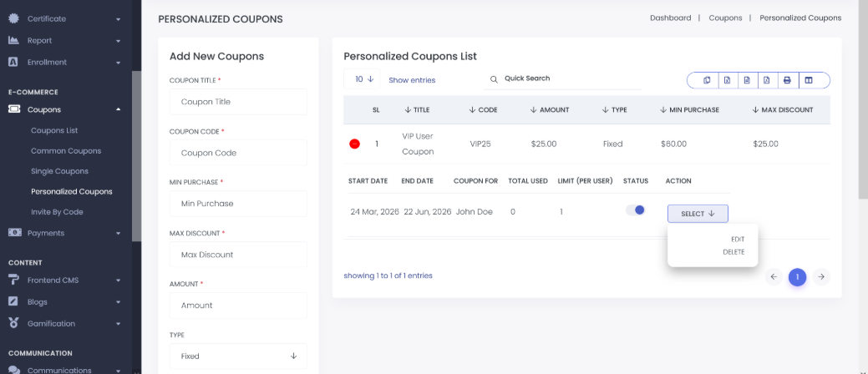Focus the Coupon Title input field
Viewport: 868px width, 374px height.
click(238, 102)
